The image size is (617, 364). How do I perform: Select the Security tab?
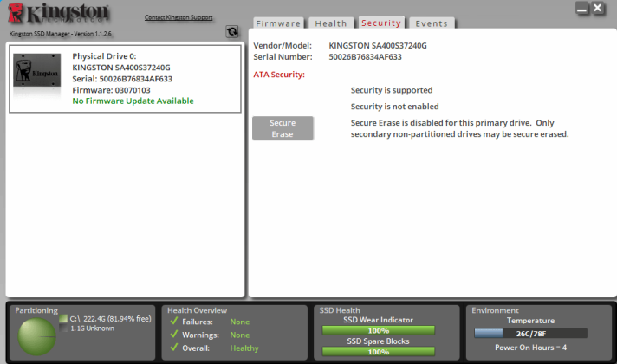click(x=381, y=23)
